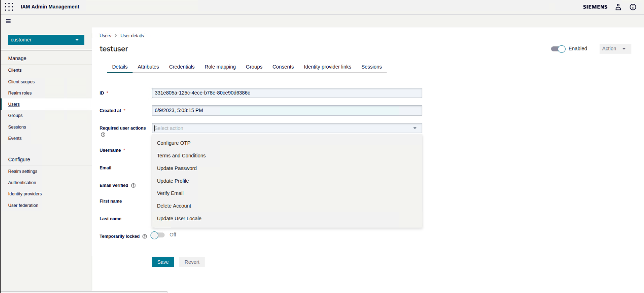Click the info icon in header
The image size is (644, 293).
tap(633, 7)
